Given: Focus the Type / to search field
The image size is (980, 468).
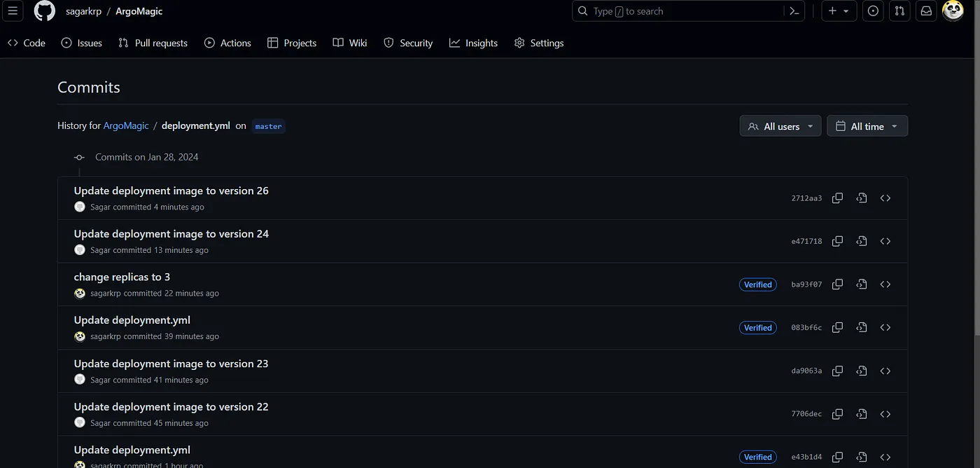Looking at the screenshot, I should coord(678,11).
